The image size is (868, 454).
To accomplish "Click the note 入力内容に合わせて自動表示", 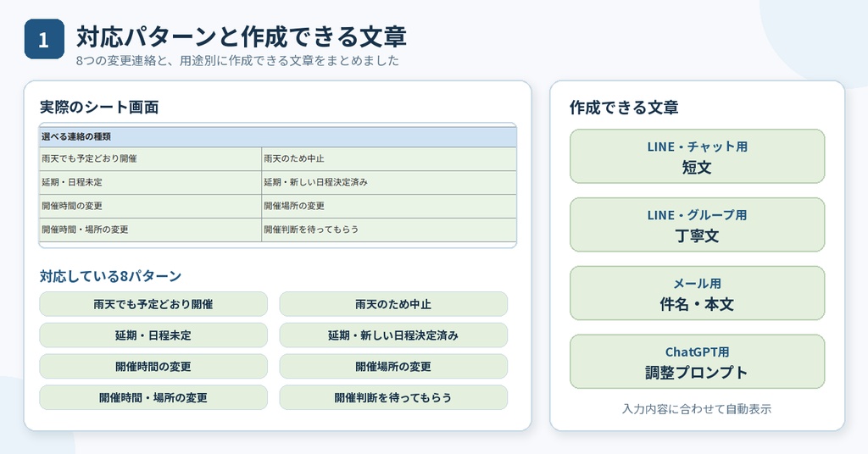I will (x=697, y=409).
